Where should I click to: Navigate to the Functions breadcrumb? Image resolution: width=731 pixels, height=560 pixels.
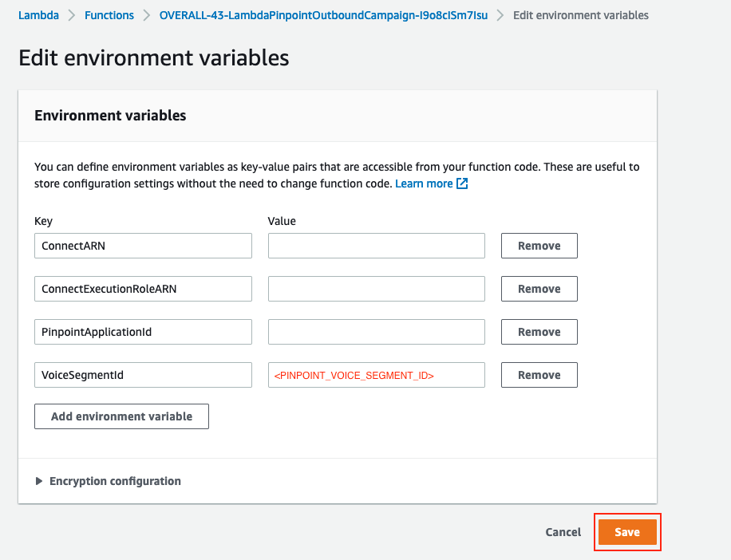109,14
